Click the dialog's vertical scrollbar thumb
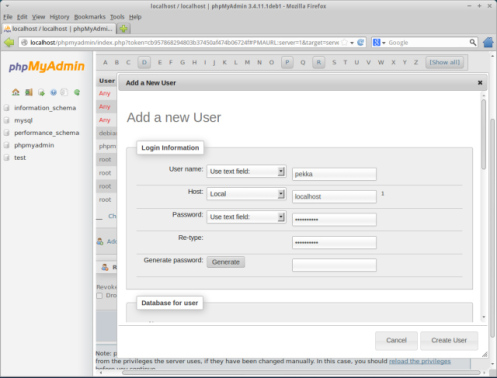 484,134
